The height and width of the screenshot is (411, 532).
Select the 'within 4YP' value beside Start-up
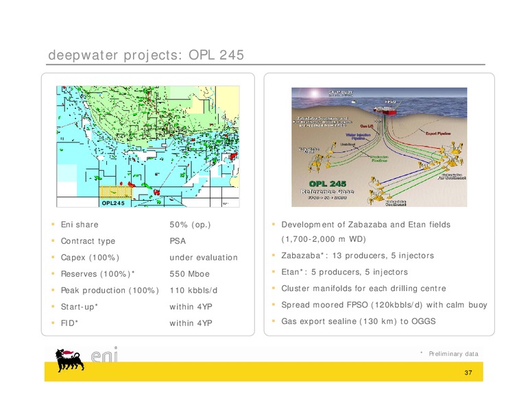[x=191, y=307]
